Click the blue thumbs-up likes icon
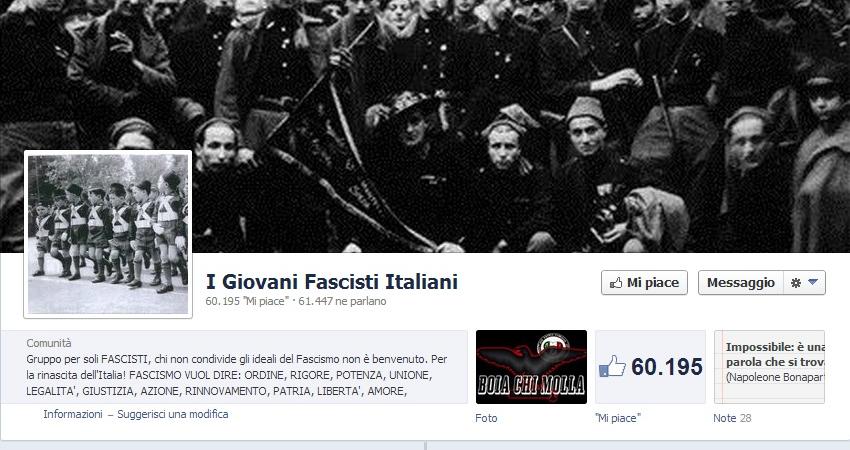The width and height of the screenshot is (850, 450). point(612,367)
